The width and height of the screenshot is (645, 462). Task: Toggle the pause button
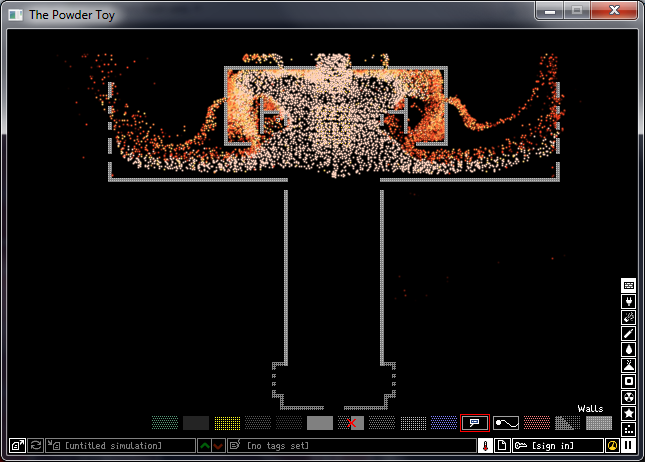coord(628,446)
